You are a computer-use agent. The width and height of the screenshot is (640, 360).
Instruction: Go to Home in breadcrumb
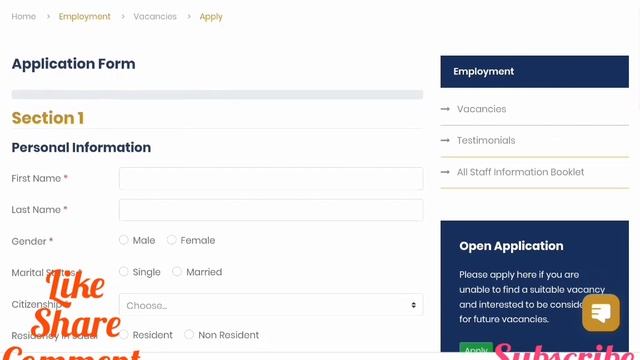(x=24, y=17)
